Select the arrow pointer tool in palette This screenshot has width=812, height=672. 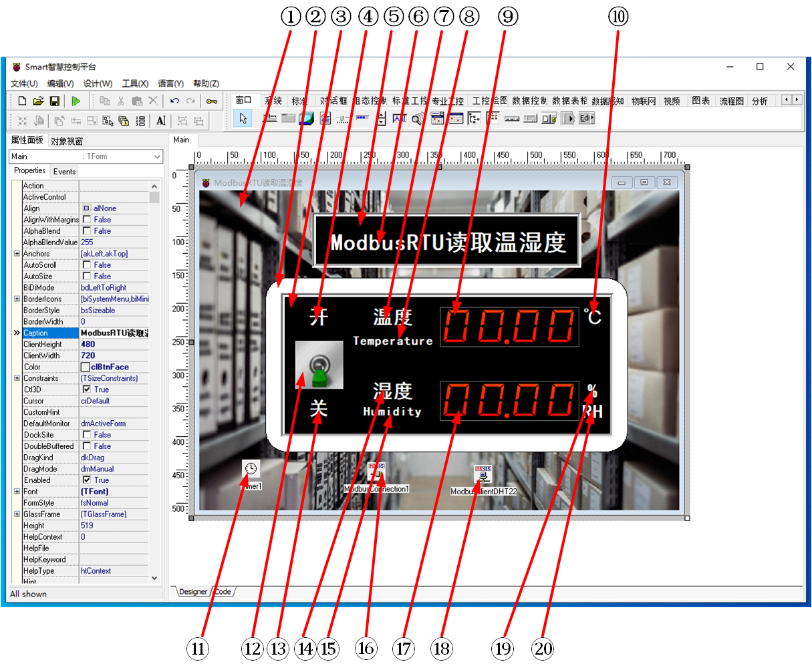coord(243,118)
